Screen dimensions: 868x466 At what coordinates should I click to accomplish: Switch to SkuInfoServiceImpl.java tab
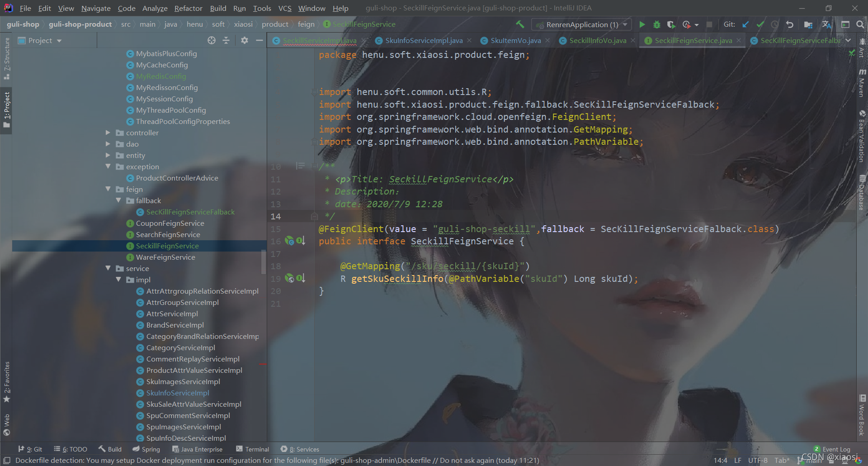click(424, 40)
